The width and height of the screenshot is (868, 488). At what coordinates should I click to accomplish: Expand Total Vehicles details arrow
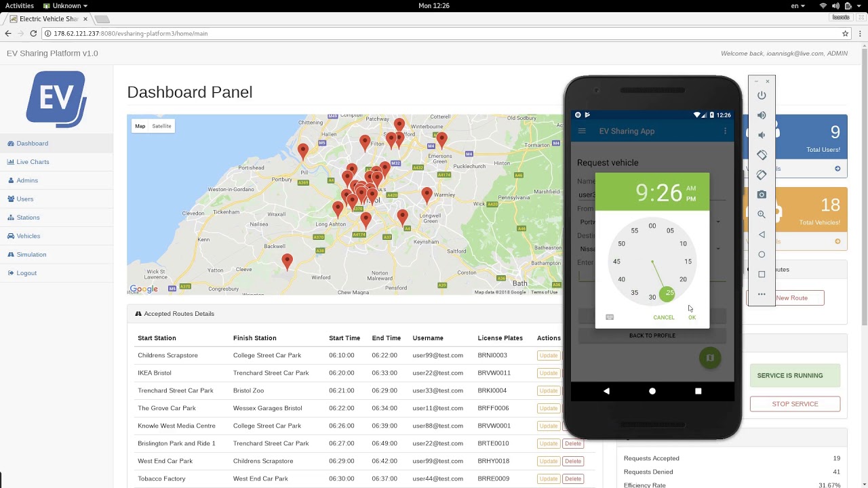click(x=837, y=241)
